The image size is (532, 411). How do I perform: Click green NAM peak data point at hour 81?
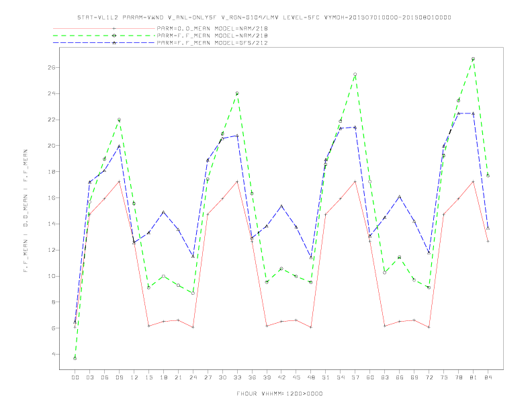pyautogui.click(x=474, y=59)
